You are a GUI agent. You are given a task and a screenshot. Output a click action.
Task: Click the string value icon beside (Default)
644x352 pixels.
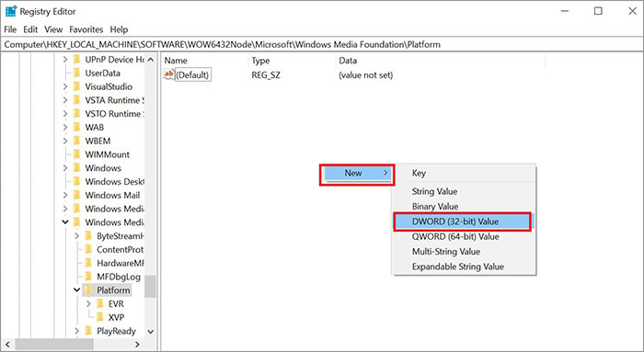(x=168, y=74)
